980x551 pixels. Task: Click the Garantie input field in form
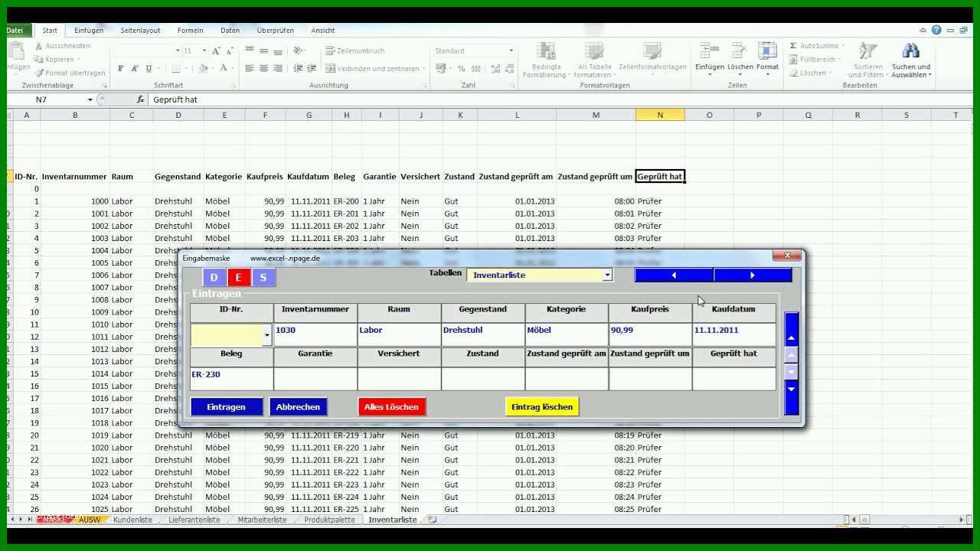coord(315,379)
